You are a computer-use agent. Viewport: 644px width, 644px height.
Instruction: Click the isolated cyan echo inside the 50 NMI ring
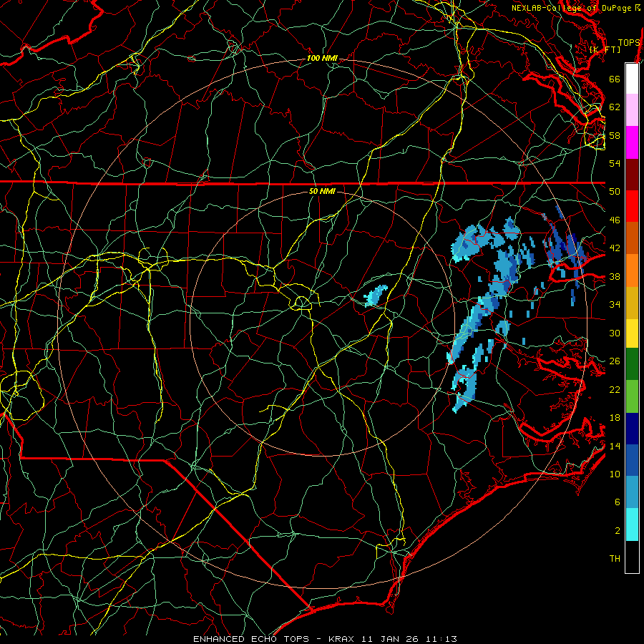click(376, 296)
